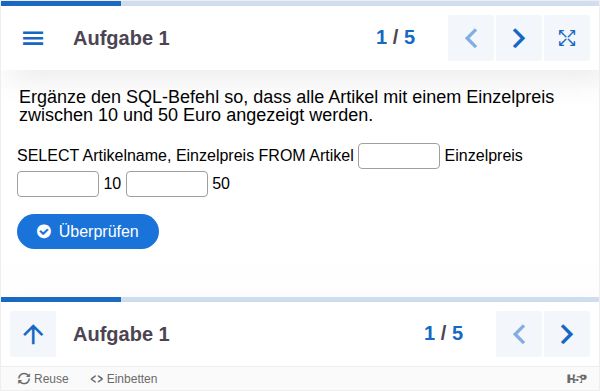Focus the blank field before Einzelpreis
This screenshot has height=391, width=600.
(x=399, y=156)
